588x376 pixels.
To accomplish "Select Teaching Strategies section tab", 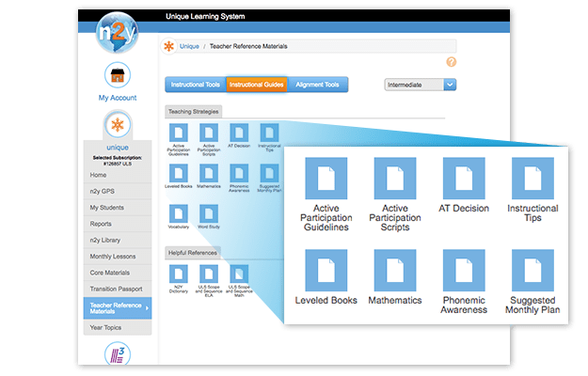I will click(x=194, y=112).
